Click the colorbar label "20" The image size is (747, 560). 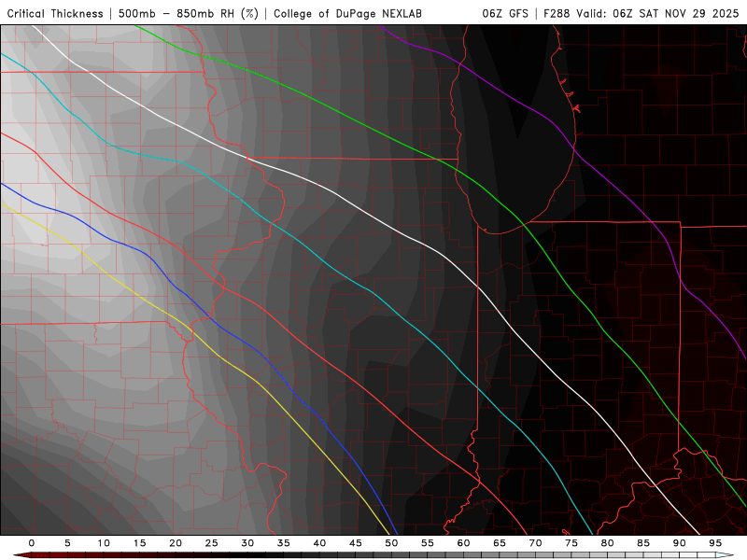(176, 543)
